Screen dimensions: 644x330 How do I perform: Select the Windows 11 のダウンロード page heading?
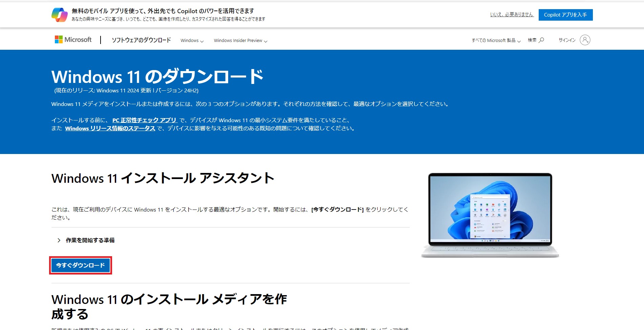pyautogui.click(x=157, y=76)
